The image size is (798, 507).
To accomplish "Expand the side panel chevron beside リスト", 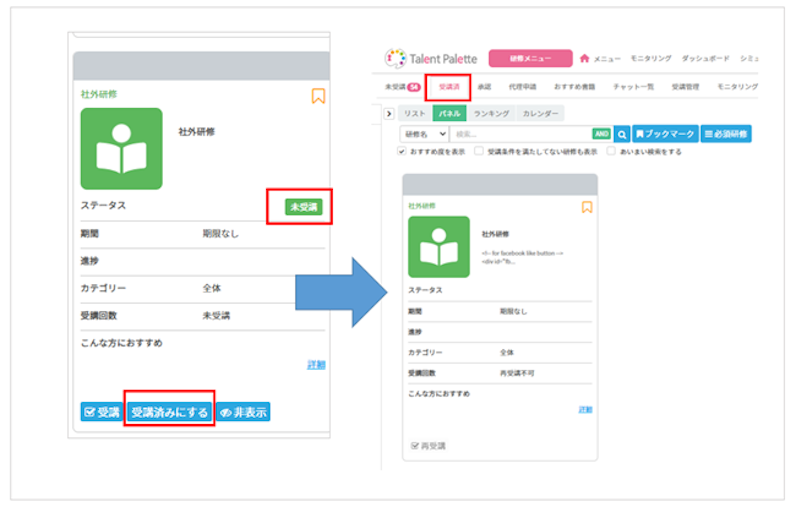I will point(389,114).
